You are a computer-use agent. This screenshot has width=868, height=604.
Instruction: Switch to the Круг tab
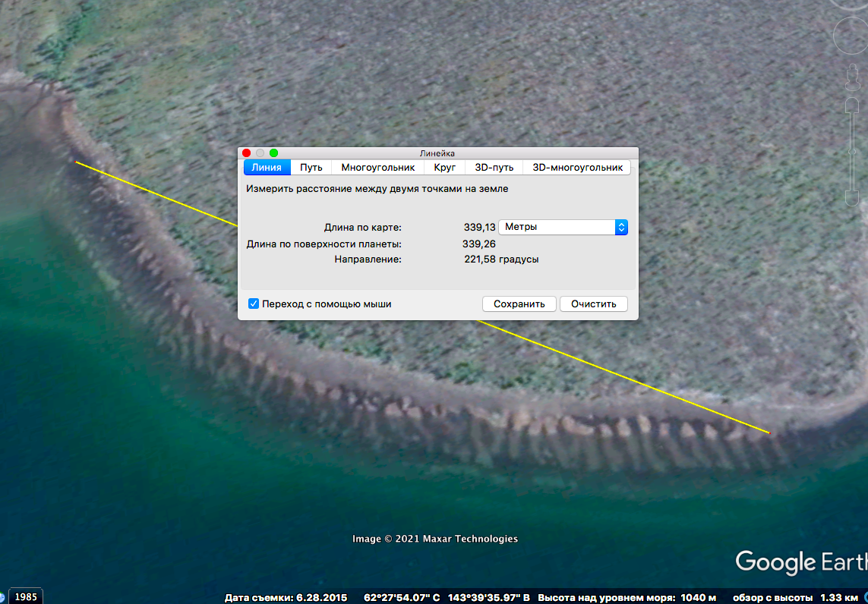[x=445, y=168]
